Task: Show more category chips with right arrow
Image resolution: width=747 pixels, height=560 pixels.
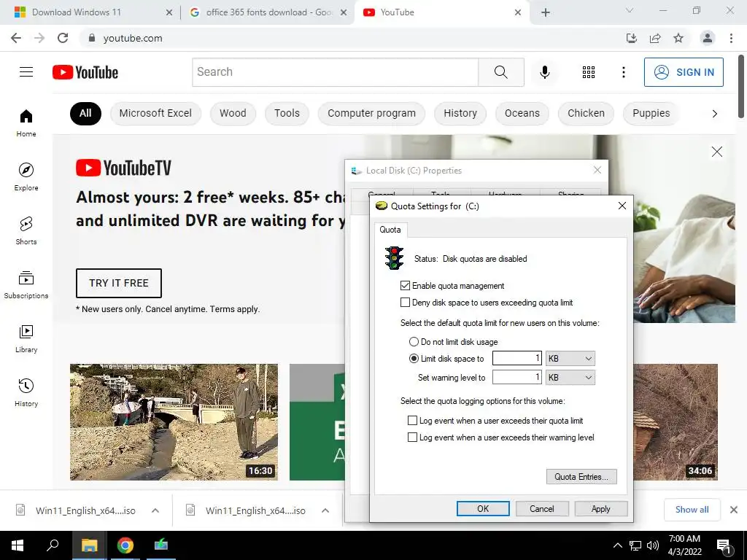Action: click(715, 113)
